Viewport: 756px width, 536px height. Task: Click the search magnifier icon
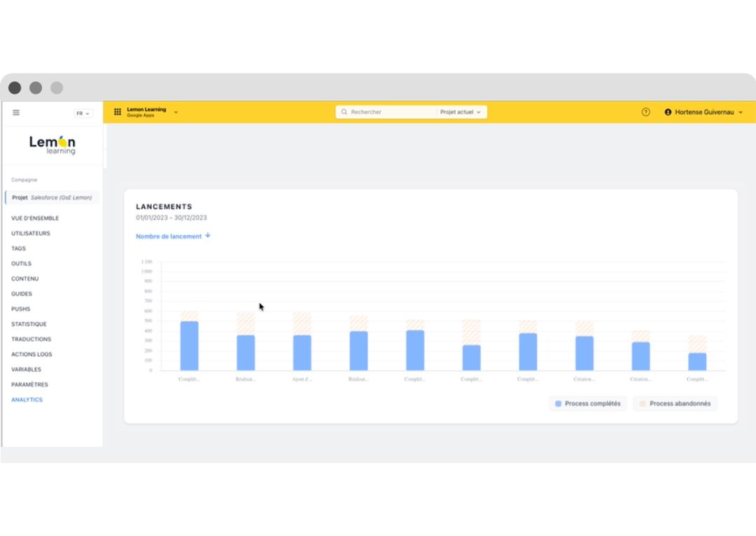344,112
